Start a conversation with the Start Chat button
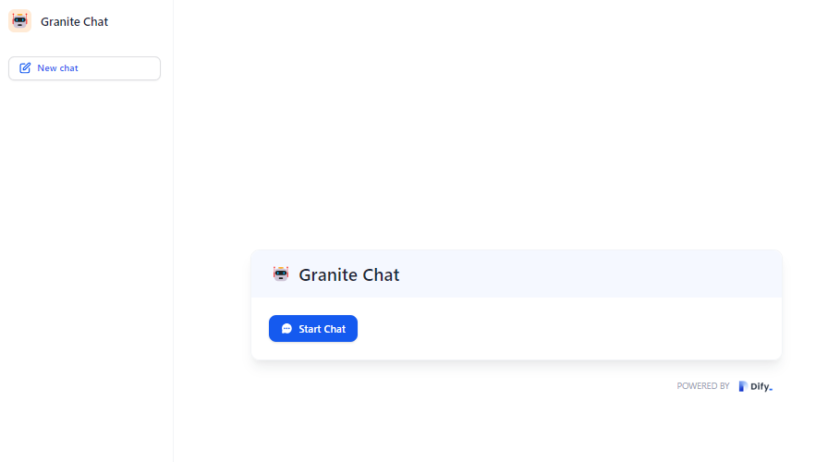The height and width of the screenshot is (462, 840). point(313,329)
